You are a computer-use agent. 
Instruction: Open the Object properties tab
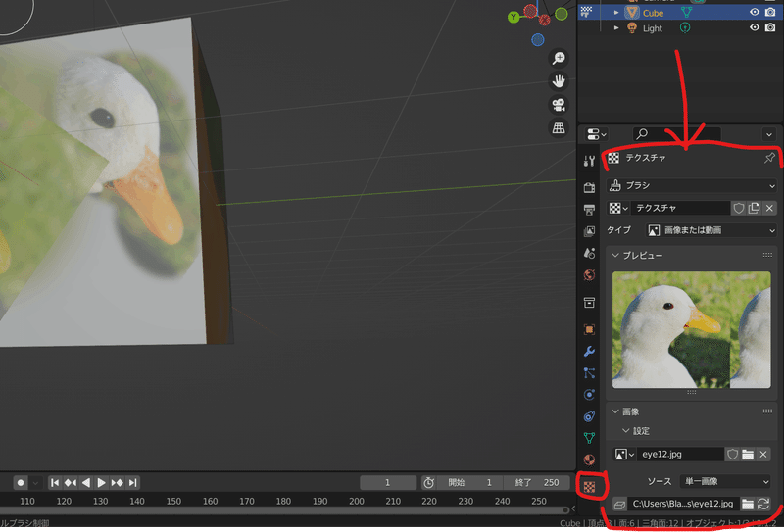pos(589,329)
